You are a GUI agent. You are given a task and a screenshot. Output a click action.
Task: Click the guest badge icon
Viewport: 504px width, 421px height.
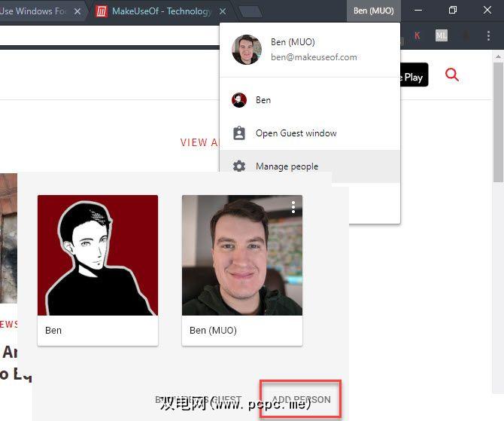(239, 133)
